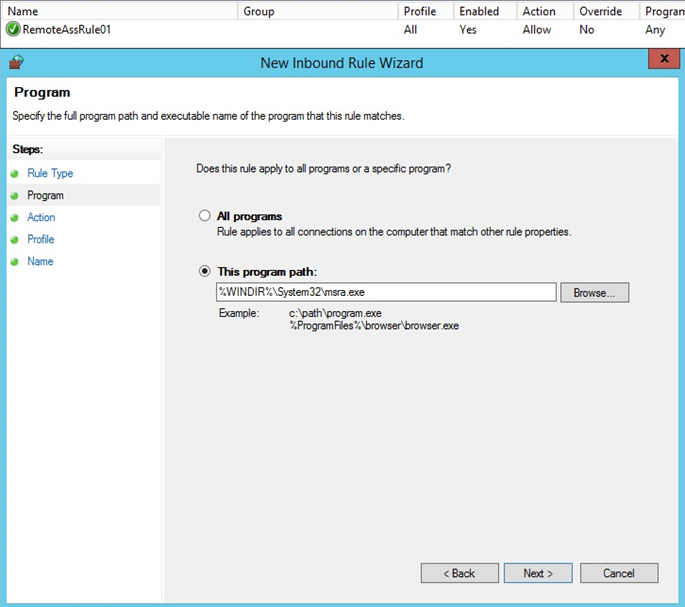
Task: Open the Profile step in sidebar
Action: coord(41,239)
